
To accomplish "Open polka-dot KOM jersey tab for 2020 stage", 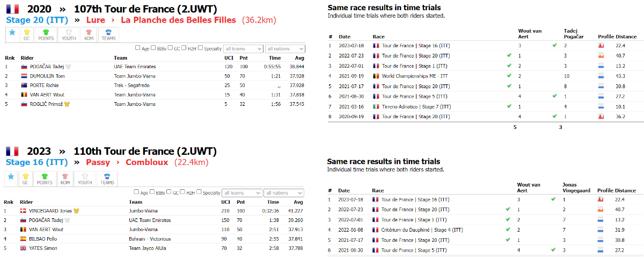I will click(88, 34).
